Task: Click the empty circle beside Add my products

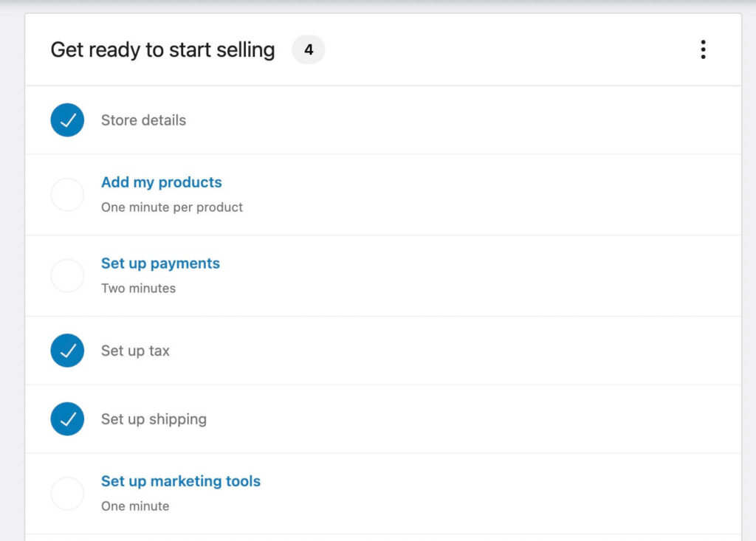Action: pyautogui.click(x=67, y=194)
